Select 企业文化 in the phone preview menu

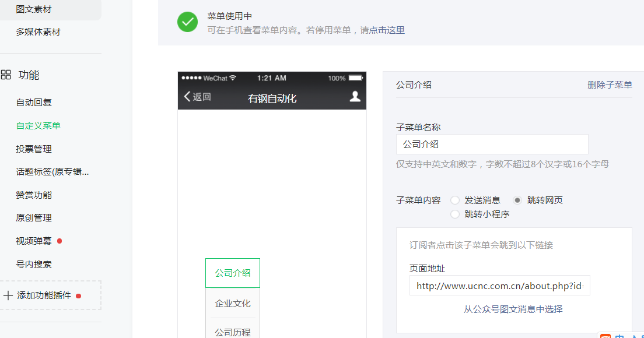(232, 302)
